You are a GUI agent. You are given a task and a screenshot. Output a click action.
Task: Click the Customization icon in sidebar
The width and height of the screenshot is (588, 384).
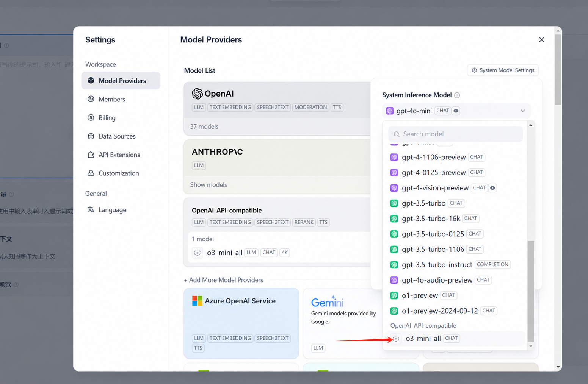click(91, 173)
